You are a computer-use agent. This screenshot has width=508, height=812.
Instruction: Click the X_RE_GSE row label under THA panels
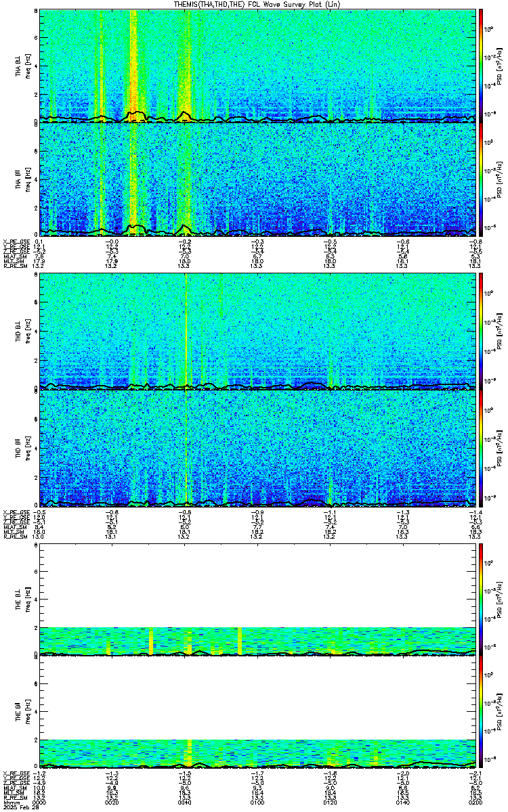click(x=16, y=242)
